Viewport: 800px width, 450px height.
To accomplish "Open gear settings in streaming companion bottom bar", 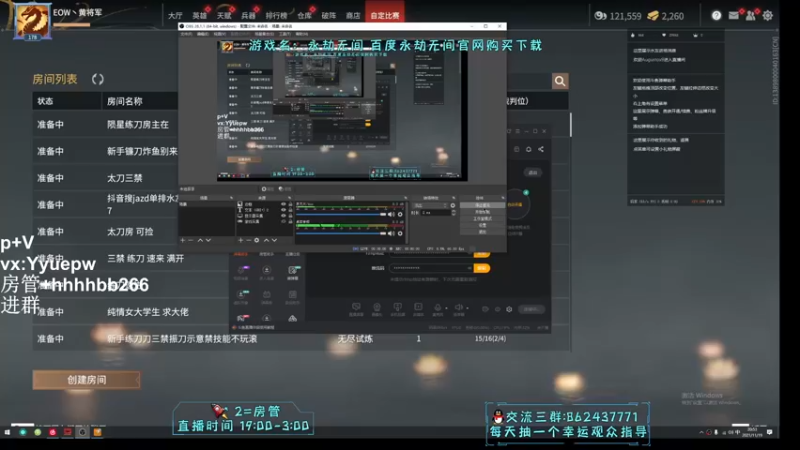I will pyautogui.click(x=509, y=309).
